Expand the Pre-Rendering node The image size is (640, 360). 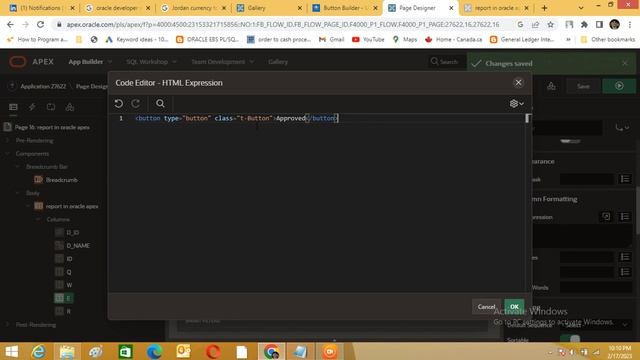(x=7, y=140)
